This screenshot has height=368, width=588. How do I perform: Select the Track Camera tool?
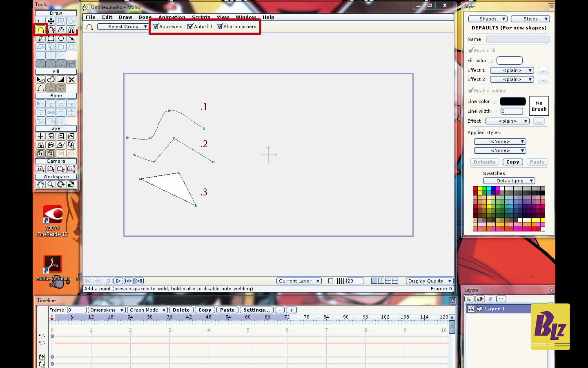40,168
